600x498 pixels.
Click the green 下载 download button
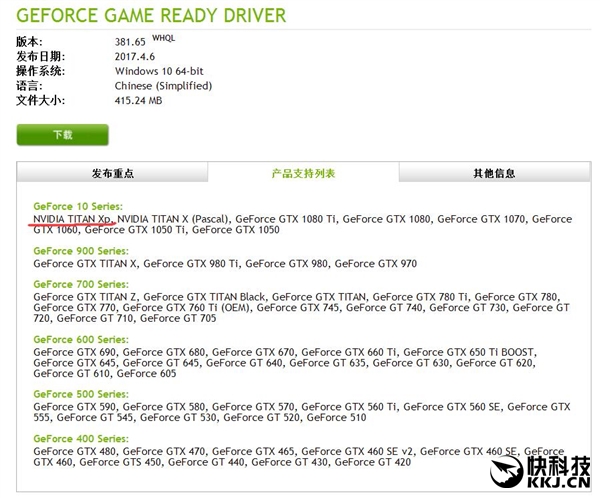click(62, 135)
